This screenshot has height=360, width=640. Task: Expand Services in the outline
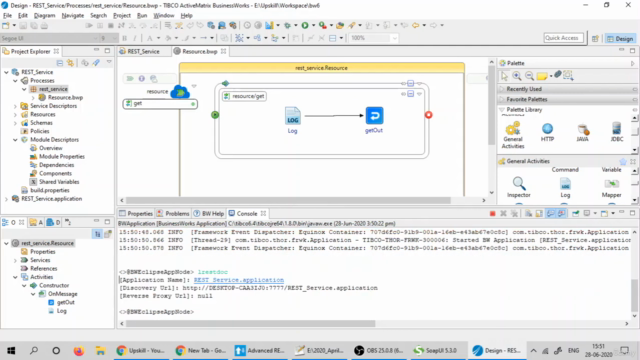click(x=15, y=260)
